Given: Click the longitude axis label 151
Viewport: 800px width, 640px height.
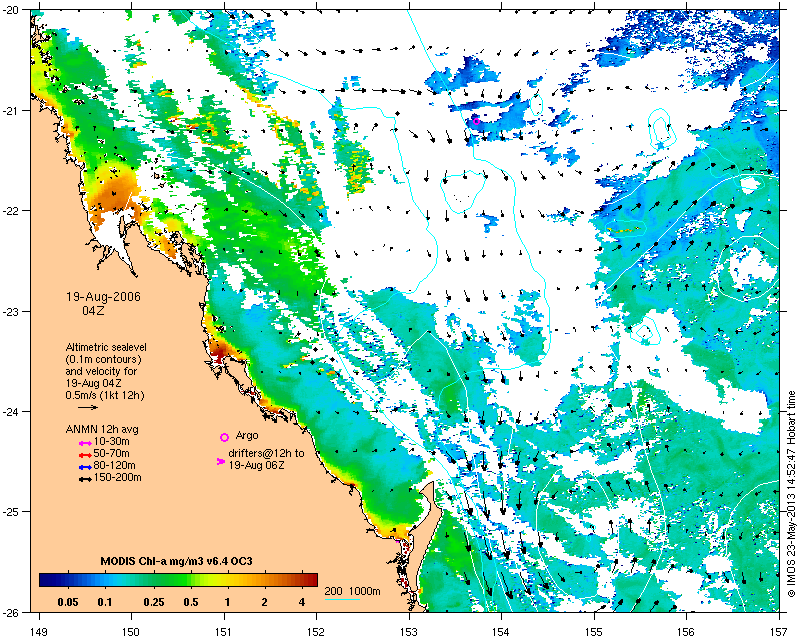Looking at the screenshot, I should pyautogui.click(x=223, y=632).
